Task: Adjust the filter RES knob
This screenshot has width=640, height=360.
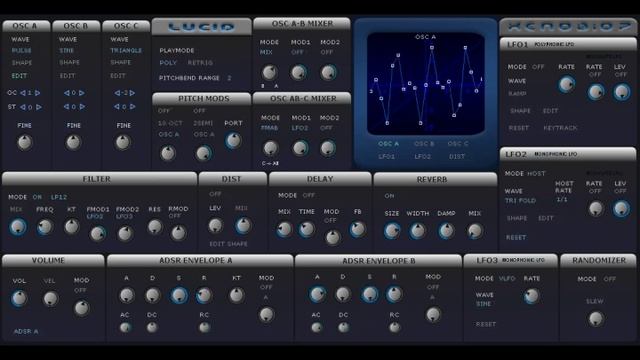Action: coord(155,227)
